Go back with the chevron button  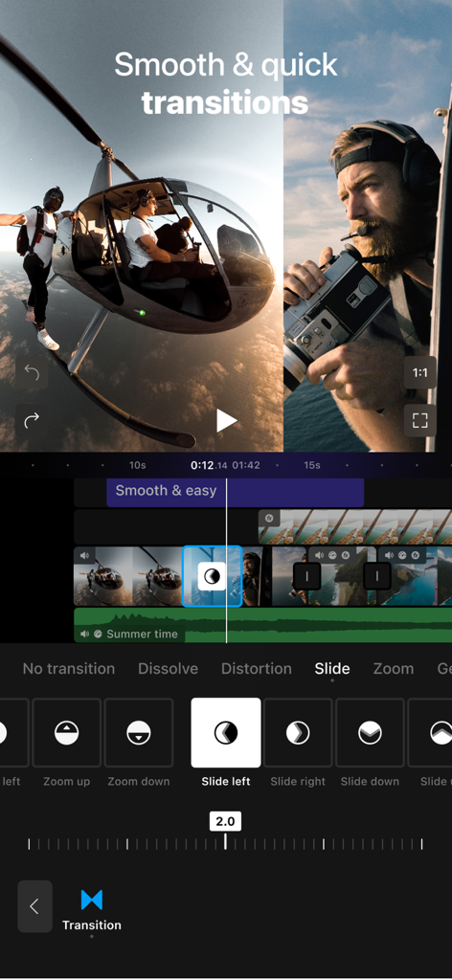click(x=35, y=906)
